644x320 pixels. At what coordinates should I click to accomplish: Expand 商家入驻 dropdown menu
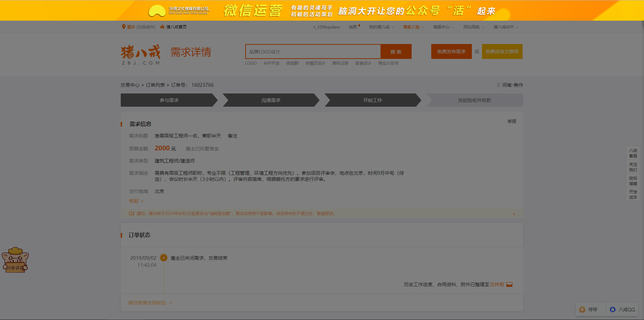tap(414, 27)
